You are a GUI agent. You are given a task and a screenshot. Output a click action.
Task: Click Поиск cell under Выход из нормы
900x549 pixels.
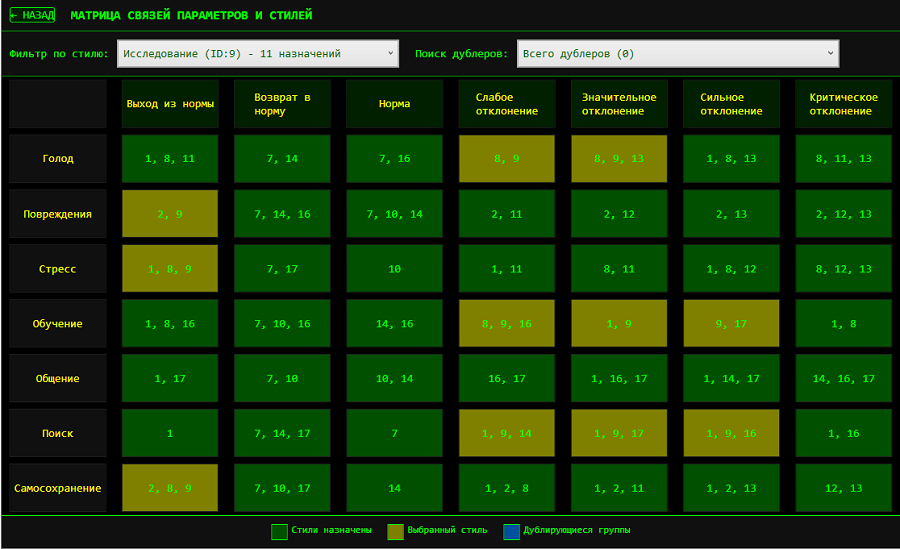[x=170, y=434]
